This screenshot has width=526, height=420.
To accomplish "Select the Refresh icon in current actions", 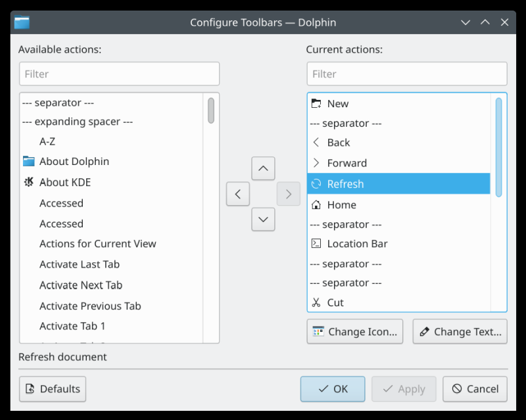I will 317,184.
